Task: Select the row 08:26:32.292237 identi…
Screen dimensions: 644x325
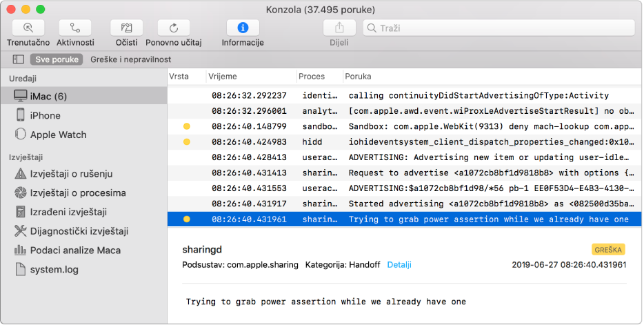Action: point(404,95)
